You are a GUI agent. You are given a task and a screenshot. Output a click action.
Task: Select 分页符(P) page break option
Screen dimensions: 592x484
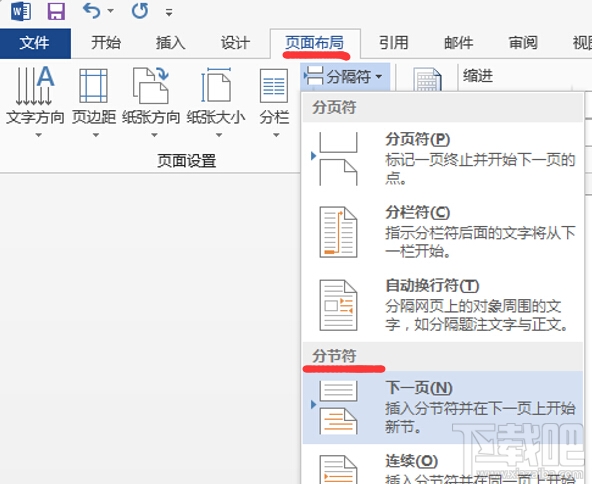(443, 159)
